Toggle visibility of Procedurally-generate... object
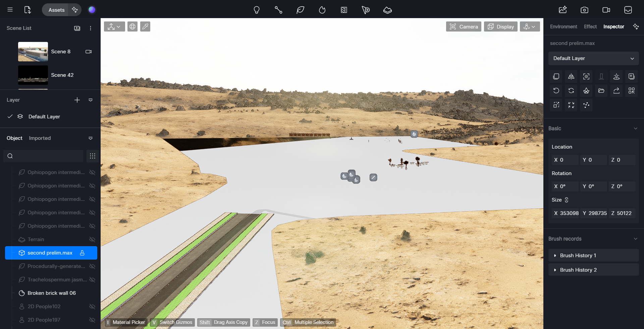This screenshot has width=644, height=329. [x=92, y=266]
